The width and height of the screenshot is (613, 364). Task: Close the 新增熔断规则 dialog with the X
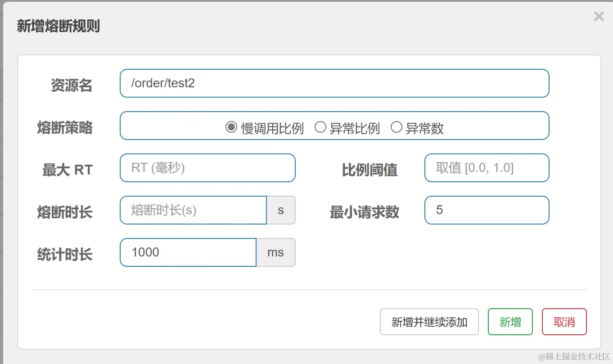(599, 17)
